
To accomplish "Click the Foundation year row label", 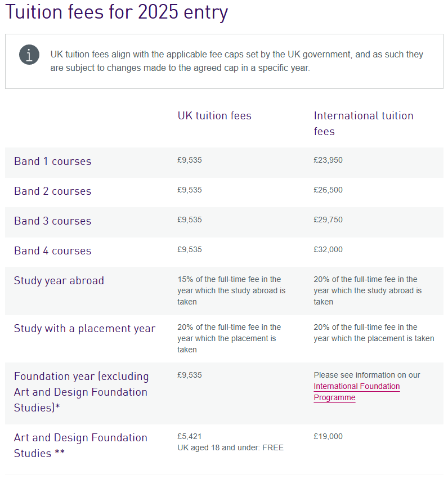I will coord(81,392).
